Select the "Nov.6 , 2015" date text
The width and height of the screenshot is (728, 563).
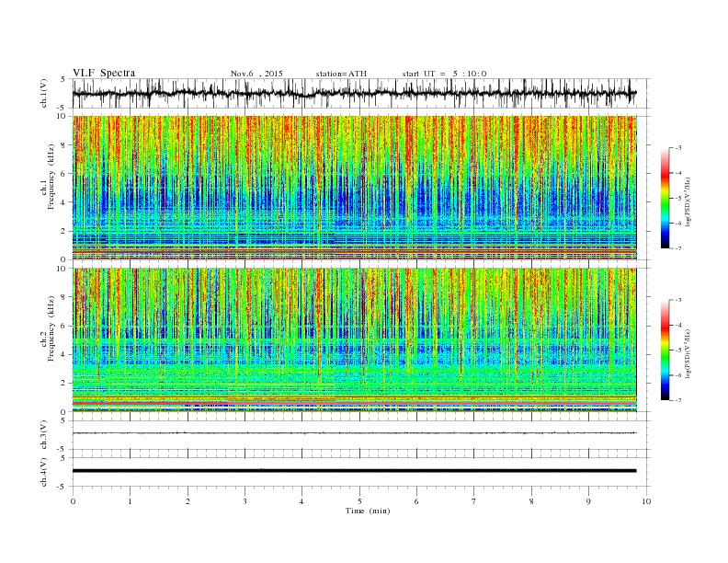[256, 74]
